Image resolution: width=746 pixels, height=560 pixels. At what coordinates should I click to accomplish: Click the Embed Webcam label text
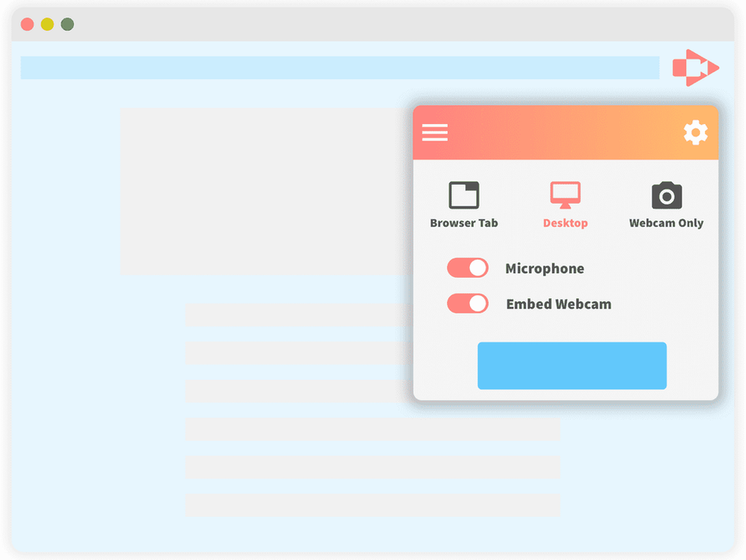coord(558,304)
